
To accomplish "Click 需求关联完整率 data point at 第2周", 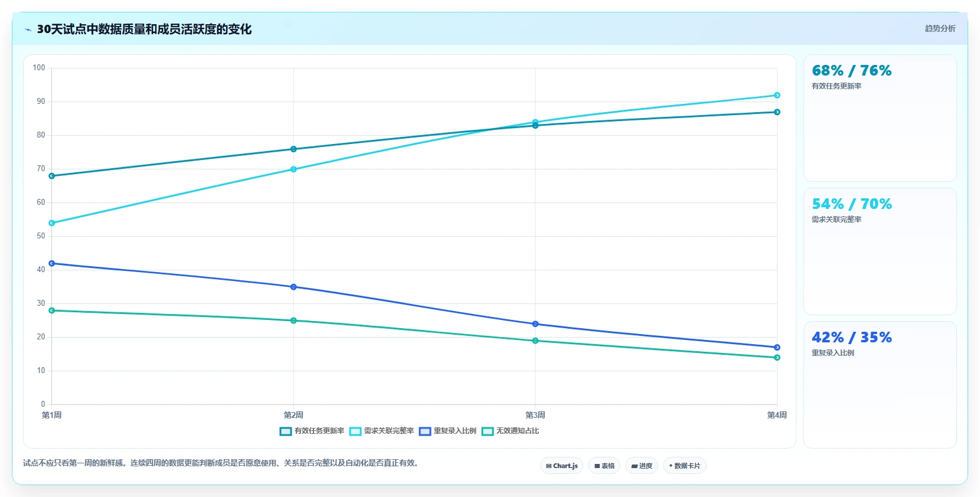I will (x=293, y=169).
